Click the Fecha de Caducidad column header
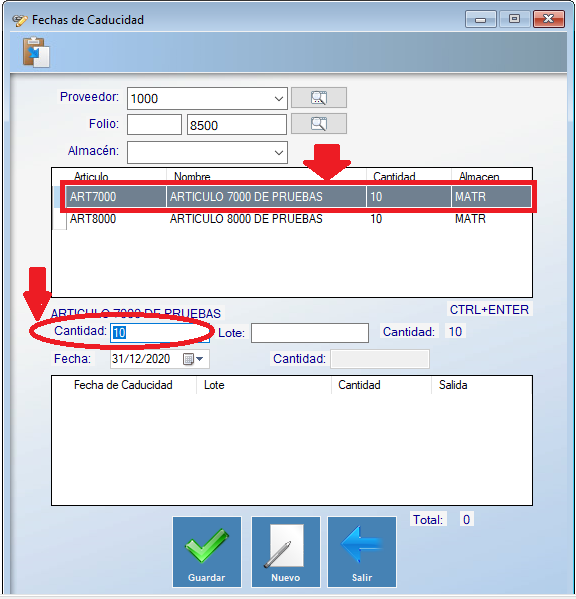The image size is (576, 599). [x=124, y=385]
